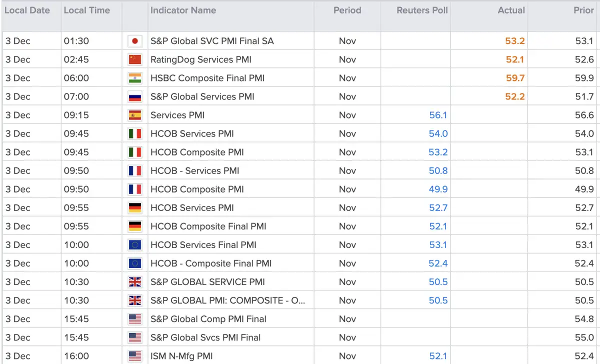Image resolution: width=600 pixels, height=364 pixels.
Task: Click US flag beside S&P Global Comp PMI Final
Action: coord(135,318)
